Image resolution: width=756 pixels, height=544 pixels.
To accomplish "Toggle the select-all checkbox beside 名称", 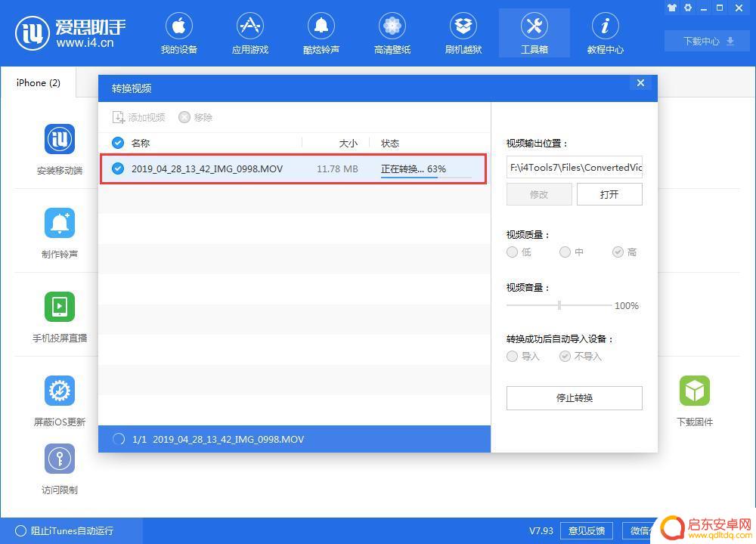I will 118,143.
